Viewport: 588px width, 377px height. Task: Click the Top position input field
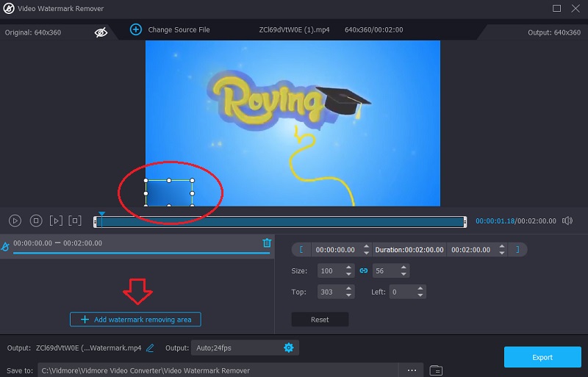tap(331, 292)
